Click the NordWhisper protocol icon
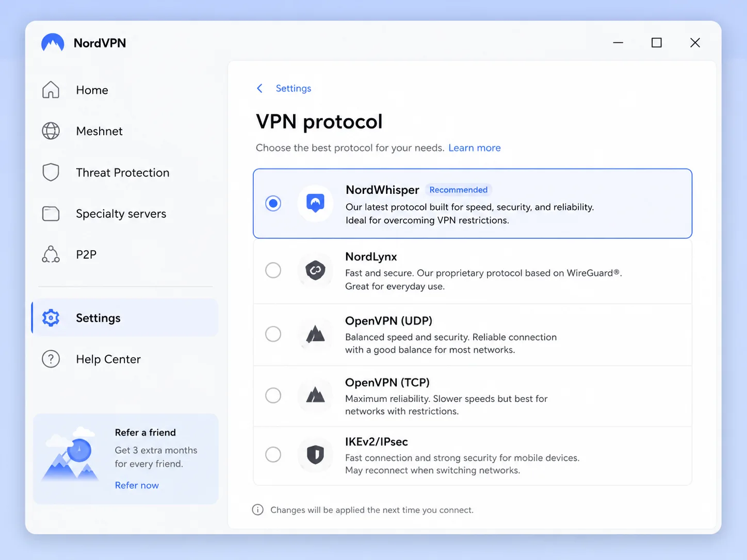The image size is (747, 560). 315,203
